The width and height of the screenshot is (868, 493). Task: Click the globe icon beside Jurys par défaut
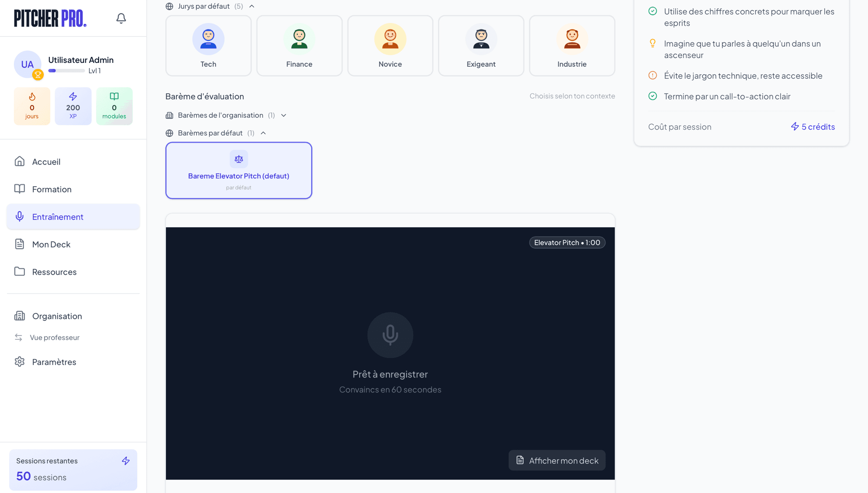(170, 7)
